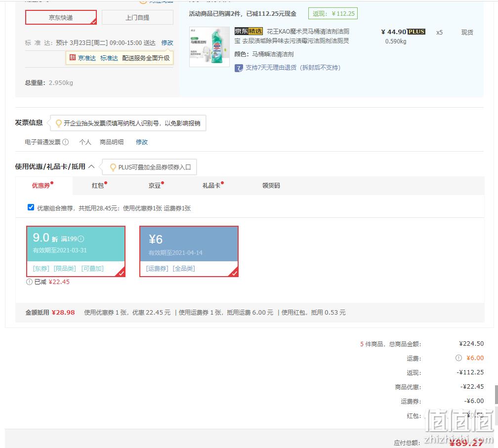Click the 总商品金额 ¥224.50 value
498x448 pixels.
[x=471, y=344]
